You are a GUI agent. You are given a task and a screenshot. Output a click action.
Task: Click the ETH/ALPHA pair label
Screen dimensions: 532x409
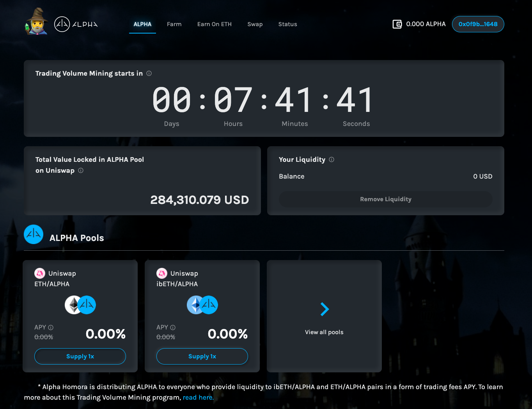[52, 284]
